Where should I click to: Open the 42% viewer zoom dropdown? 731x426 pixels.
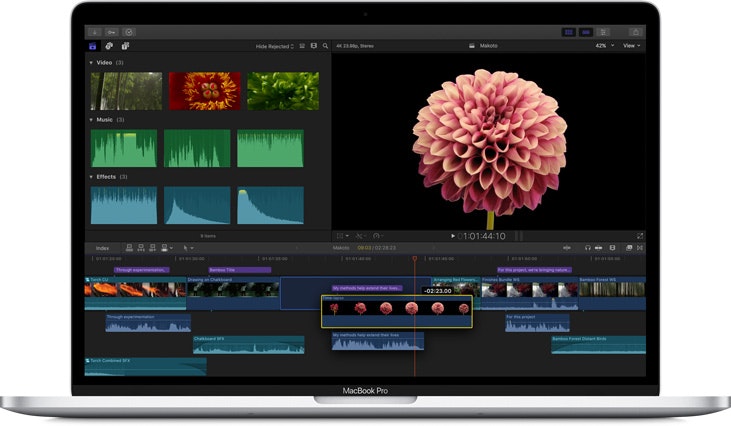605,46
